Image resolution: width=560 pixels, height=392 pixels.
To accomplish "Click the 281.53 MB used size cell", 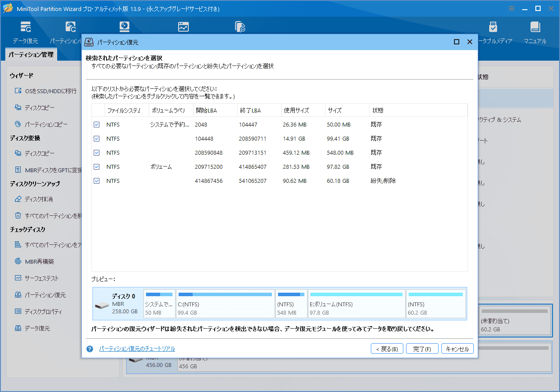I will point(296,167).
